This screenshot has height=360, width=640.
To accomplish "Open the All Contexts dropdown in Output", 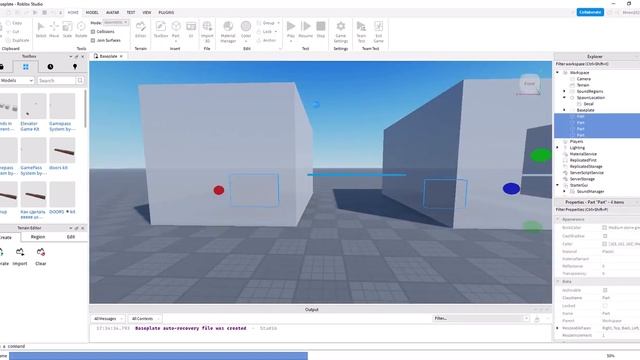I will 145,318.
